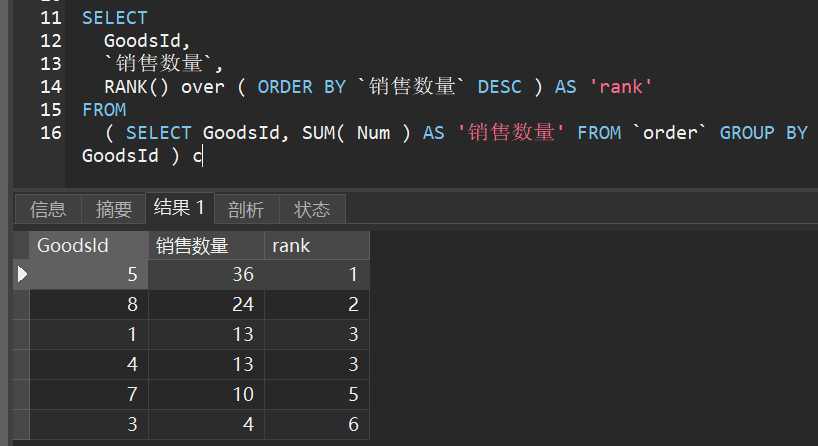Screen dimensions: 818x446
Task: Select the sales cell showing 10
Action: [x=206, y=395]
